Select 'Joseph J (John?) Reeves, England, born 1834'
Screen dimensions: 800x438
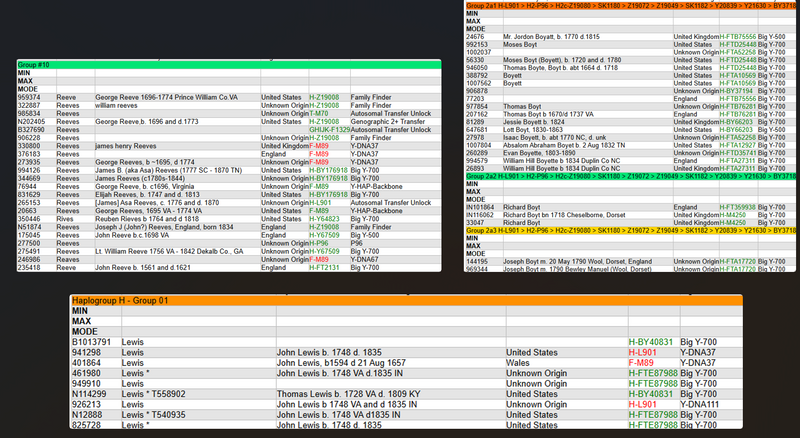[x=164, y=227]
